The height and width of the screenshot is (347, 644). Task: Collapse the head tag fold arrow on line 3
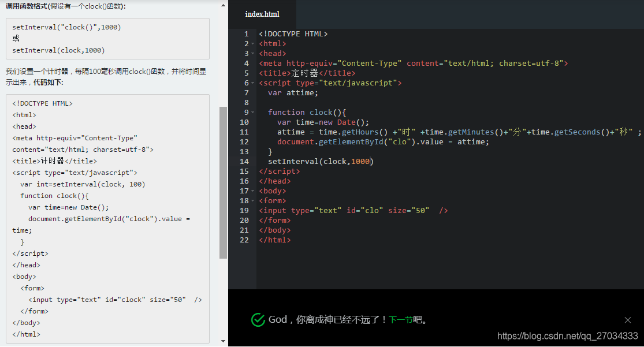point(252,54)
